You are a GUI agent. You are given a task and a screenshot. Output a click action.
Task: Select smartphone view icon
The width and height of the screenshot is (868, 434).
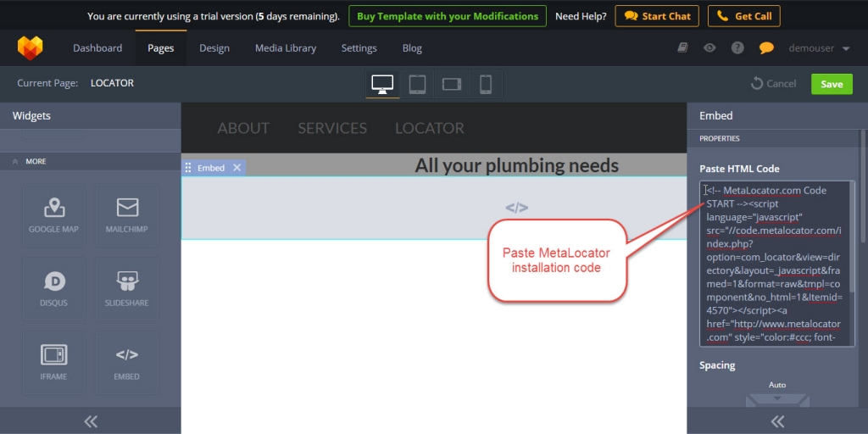click(x=486, y=84)
